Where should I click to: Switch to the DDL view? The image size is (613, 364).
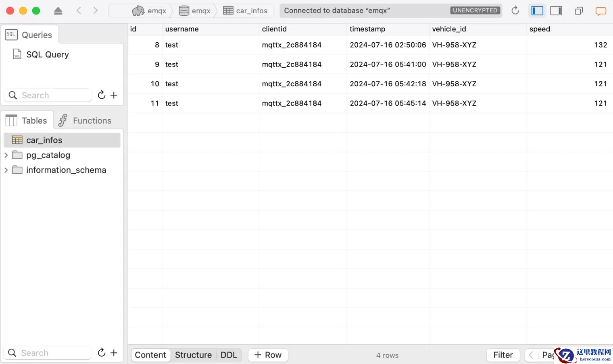click(x=229, y=355)
